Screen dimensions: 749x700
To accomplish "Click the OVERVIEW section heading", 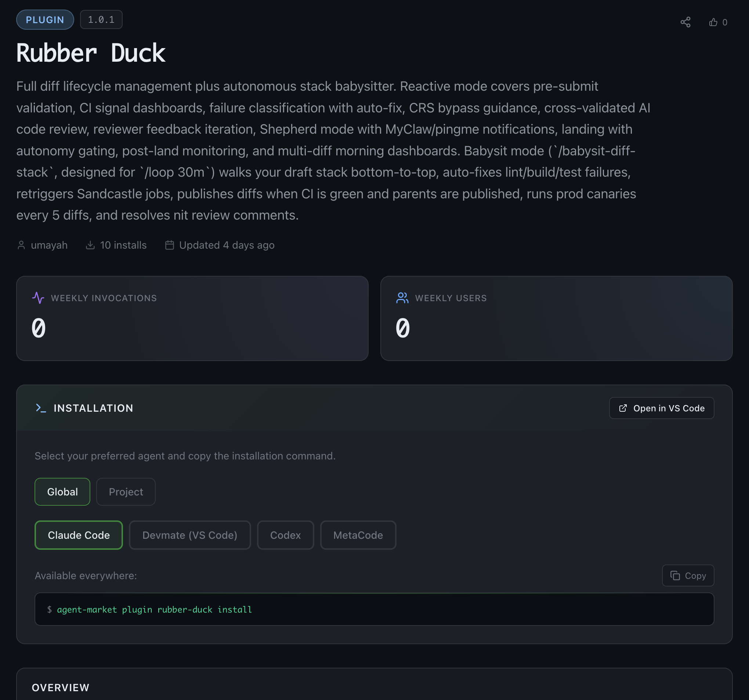I will coord(61,688).
